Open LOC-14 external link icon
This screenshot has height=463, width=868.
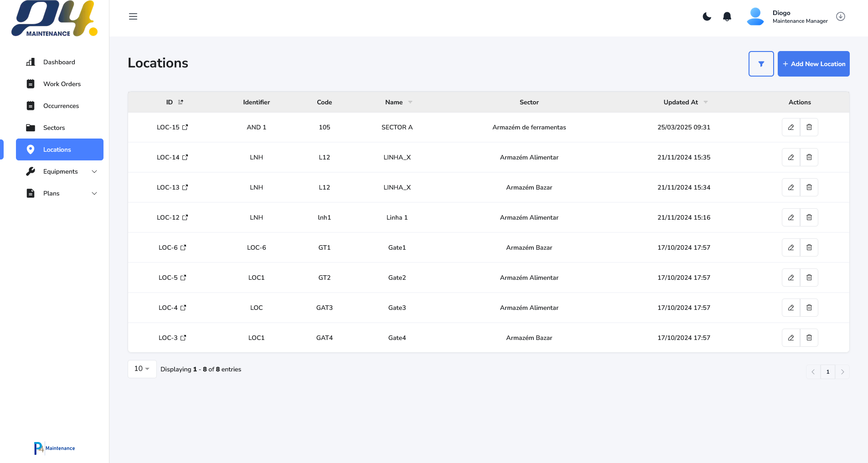click(185, 157)
